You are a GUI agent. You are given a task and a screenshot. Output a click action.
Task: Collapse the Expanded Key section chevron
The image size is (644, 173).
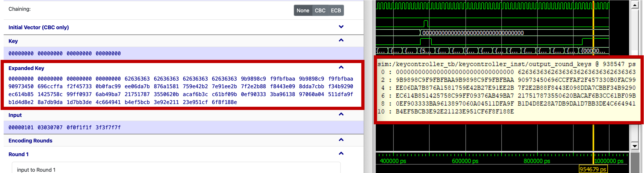click(x=341, y=68)
